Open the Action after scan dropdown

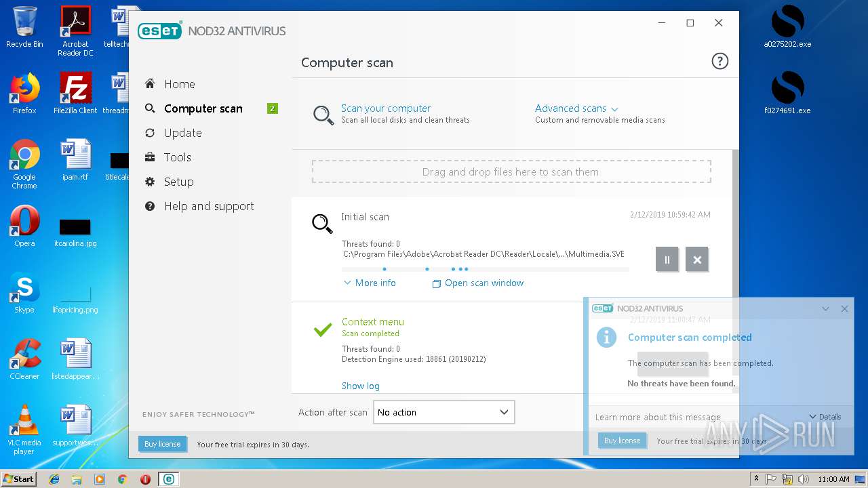coord(444,412)
